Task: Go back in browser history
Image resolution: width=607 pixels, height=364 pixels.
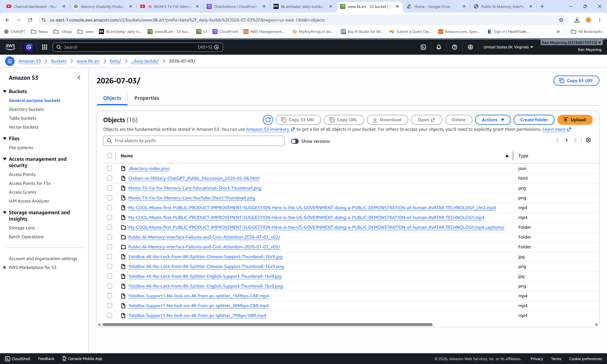Action: [7, 20]
